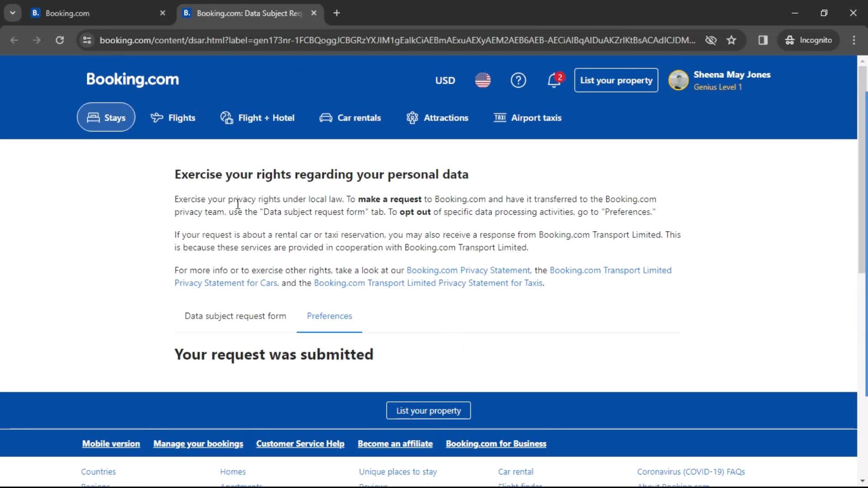Click the USD currency dropdown

pos(445,80)
